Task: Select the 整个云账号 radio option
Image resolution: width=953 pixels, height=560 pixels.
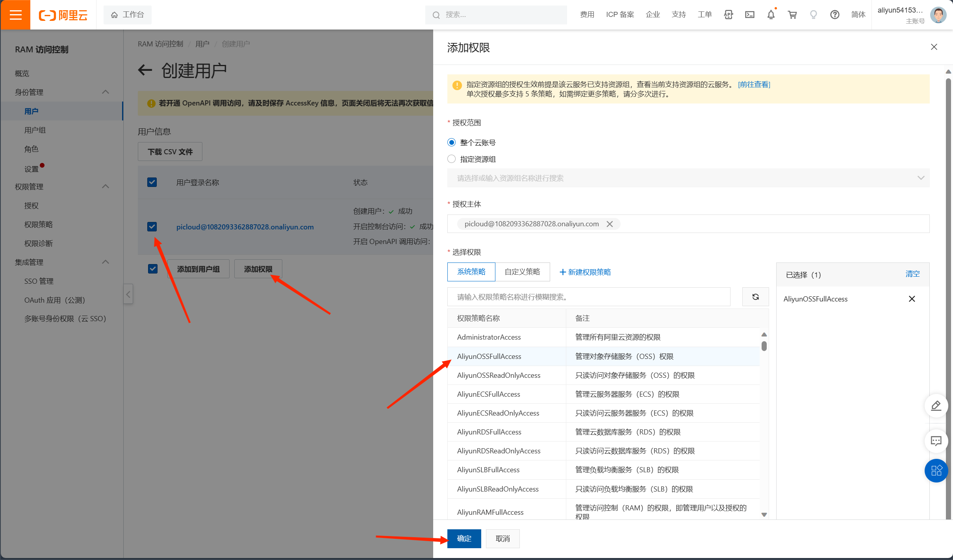Action: (452, 142)
